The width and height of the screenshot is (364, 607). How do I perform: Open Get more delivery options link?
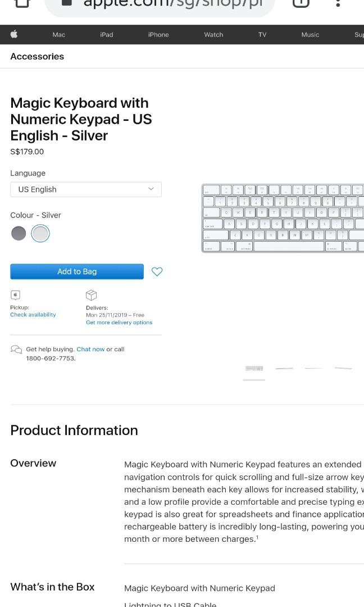pos(119,323)
